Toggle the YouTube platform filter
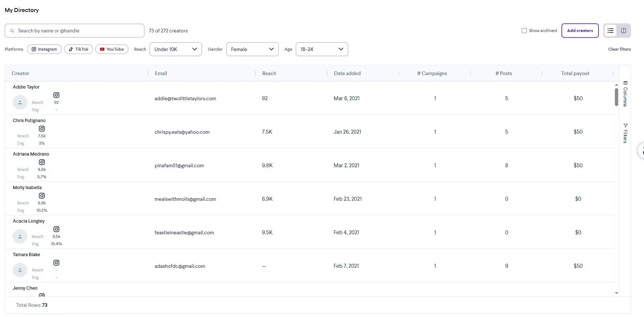This screenshot has width=644, height=317. click(112, 49)
